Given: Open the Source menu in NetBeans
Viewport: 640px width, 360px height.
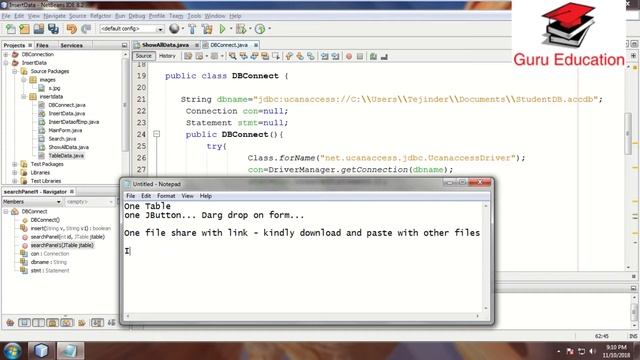Looking at the screenshot, I should pos(78,16).
